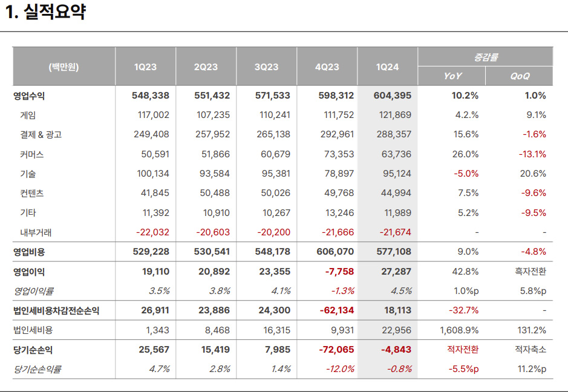Select the 604,395 value in 1Q24
This screenshot has height=392, width=568.
tap(393, 96)
